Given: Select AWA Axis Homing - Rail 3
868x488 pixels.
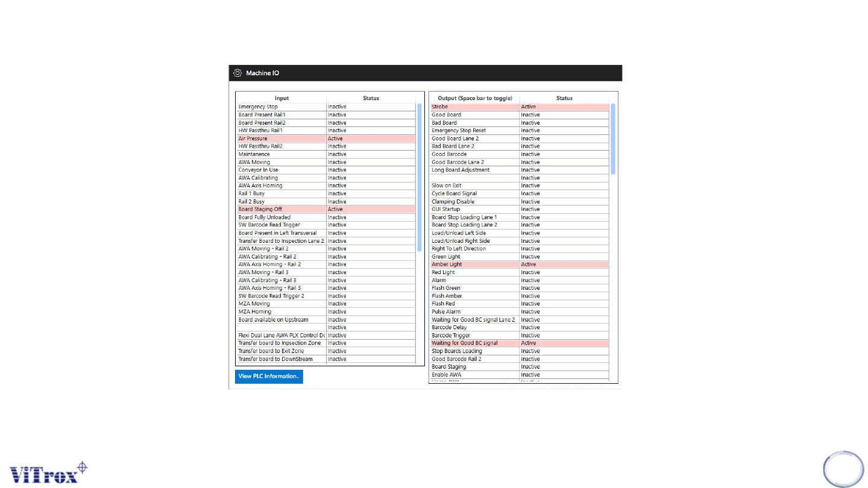Looking at the screenshot, I should 326,288.
